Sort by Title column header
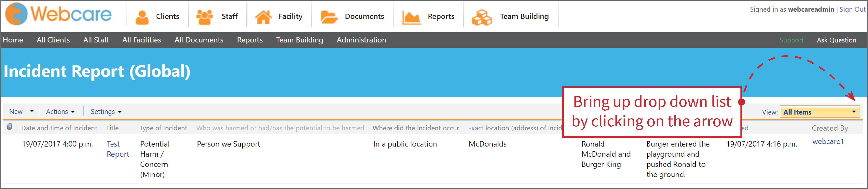This screenshot has width=868, height=189. tap(112, 128)
